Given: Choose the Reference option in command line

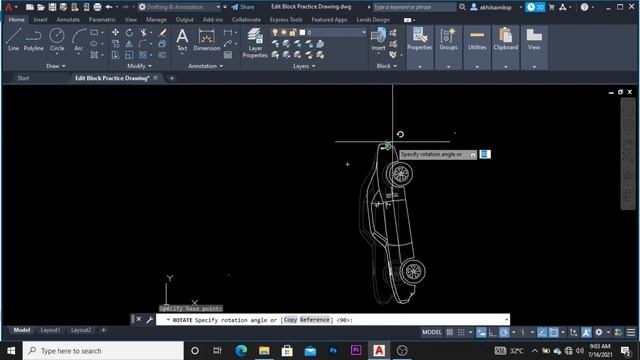Looking at the screenshot, I should [315, 320].
